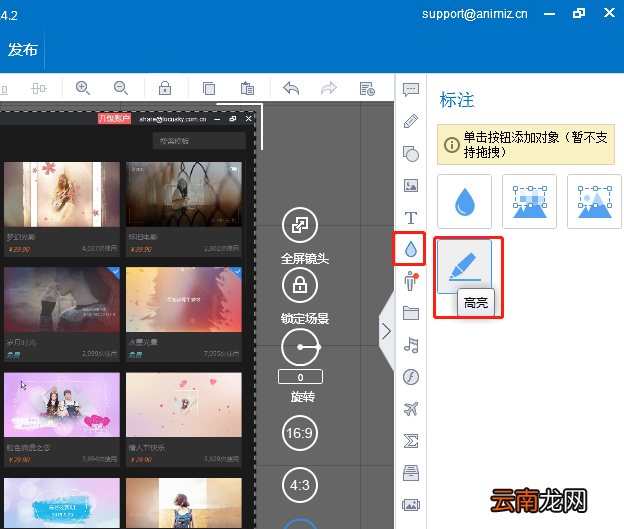Image resolution: width=624 pixels, height=529 pixels.
Task: Open the character role sidebar icon
Action: click(x=411, y=281)
